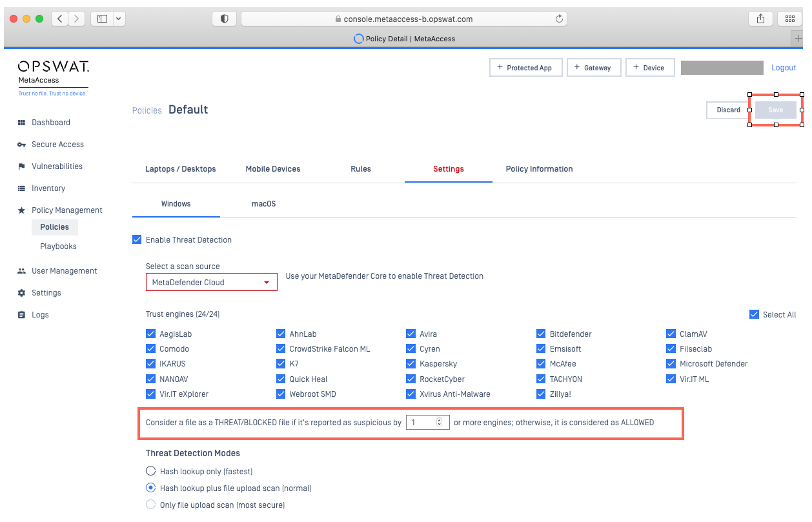
Task: Click the Gateway add button
Action: coord(594,68)
